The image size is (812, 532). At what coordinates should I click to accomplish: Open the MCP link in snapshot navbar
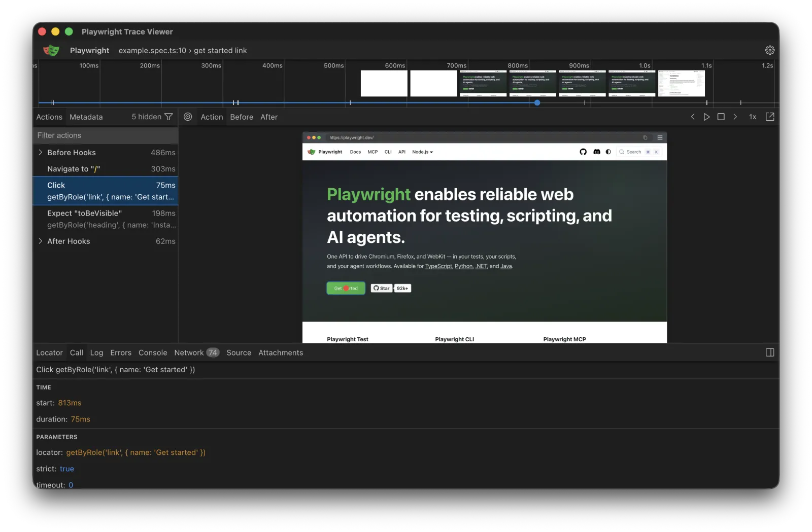(373, 152)
